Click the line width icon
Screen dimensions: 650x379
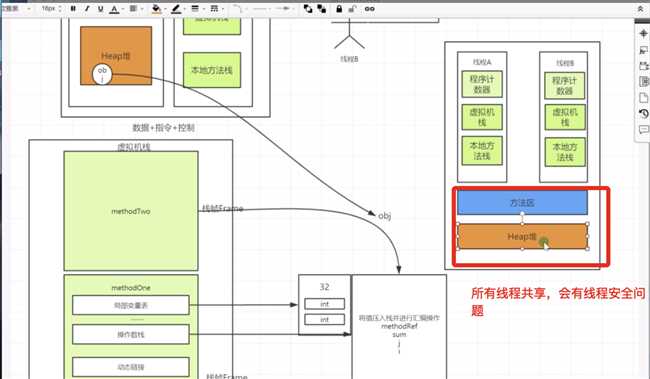coord(195,9)
